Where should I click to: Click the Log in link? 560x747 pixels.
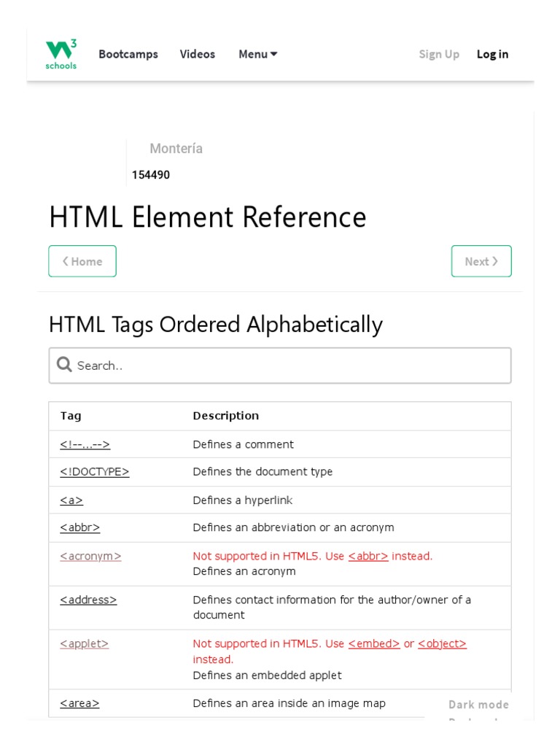pyautogui.click(x=493, y=54)
